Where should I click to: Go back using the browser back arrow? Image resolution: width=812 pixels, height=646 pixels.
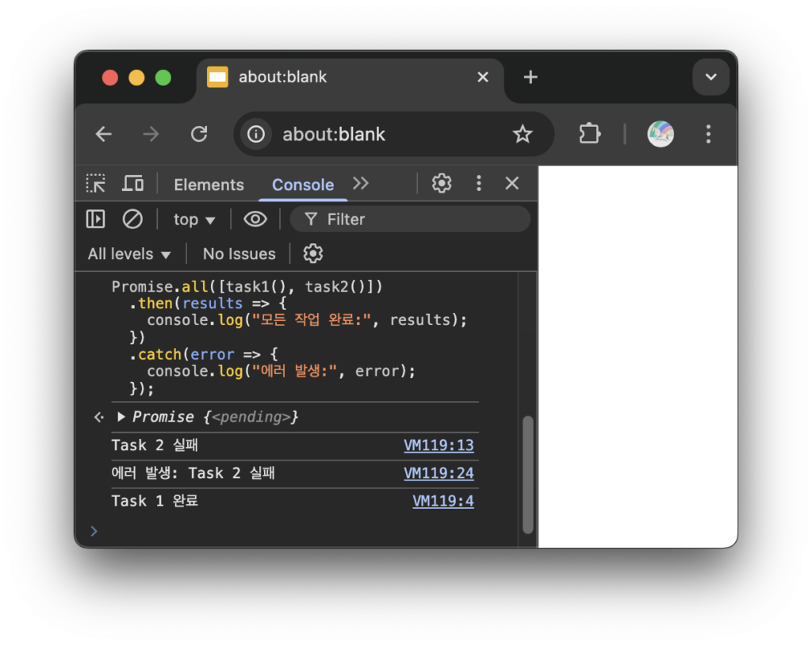tap(104, 135)
